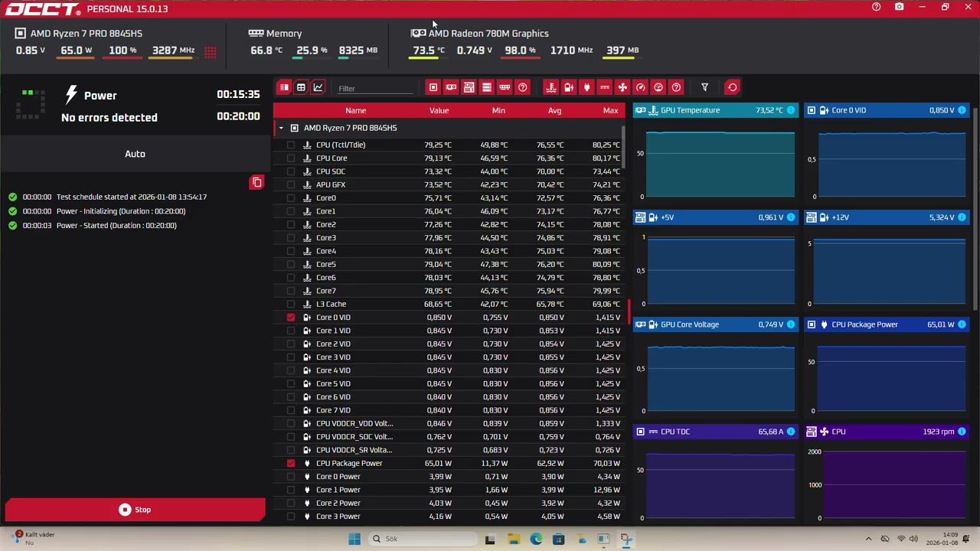Open Microsoft Edge from the taskbar
The width and height of the screenshot is (980, 551).
click(x=536, y=539)
